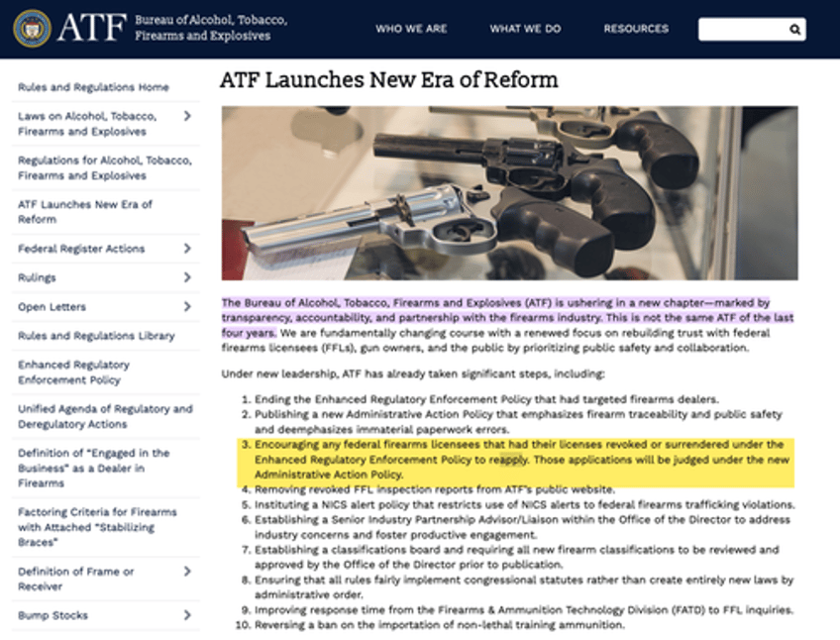Open Factoring Criteria for Stabilizing Braces link

[97, 527]
